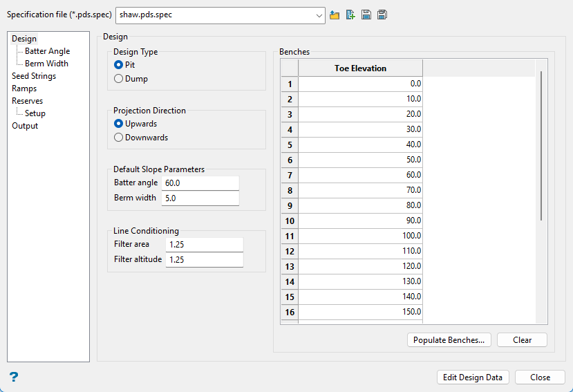Click Edit Design Data button

[473, 377]
